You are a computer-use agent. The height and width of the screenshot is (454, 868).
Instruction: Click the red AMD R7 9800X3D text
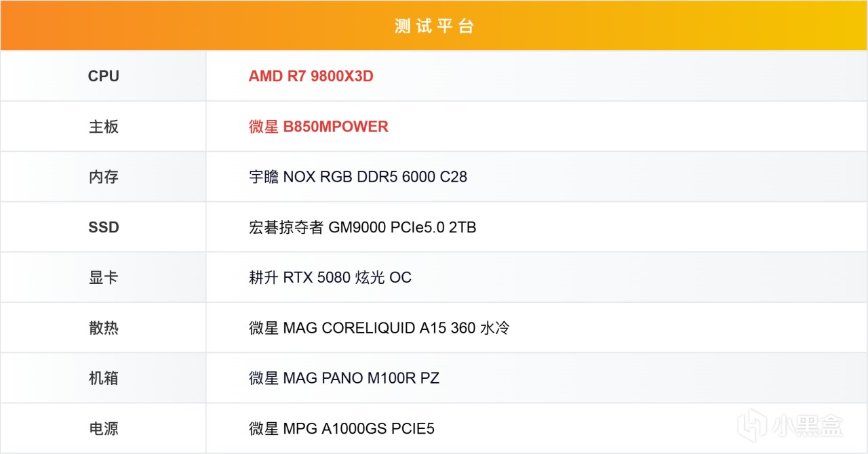(x=311, y=76)
